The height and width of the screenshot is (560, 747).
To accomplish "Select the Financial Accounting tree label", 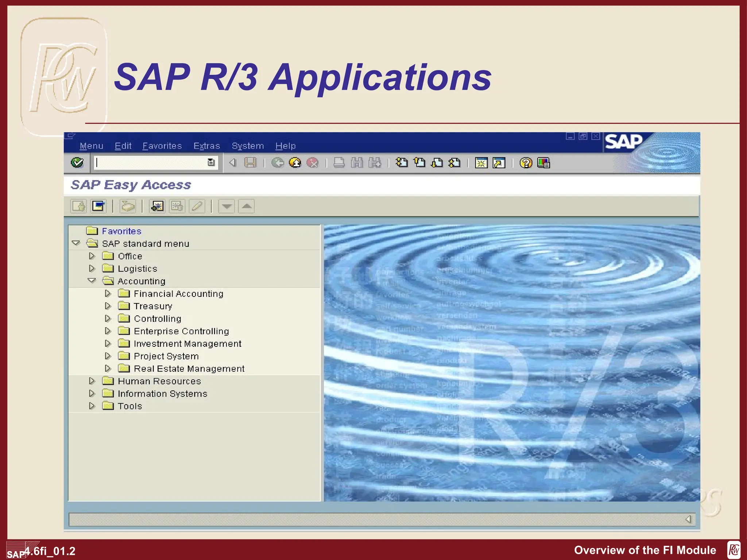I will click(x=179, y=293).
